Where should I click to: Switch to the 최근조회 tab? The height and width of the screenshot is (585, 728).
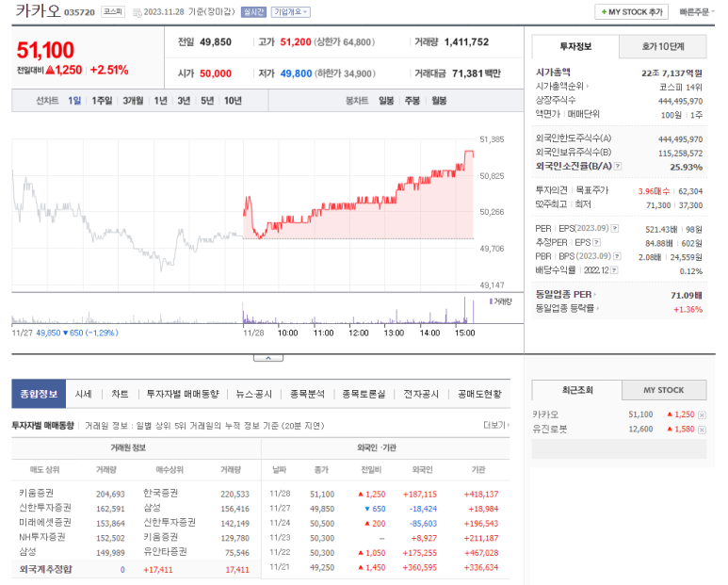[x=577, y=390]
